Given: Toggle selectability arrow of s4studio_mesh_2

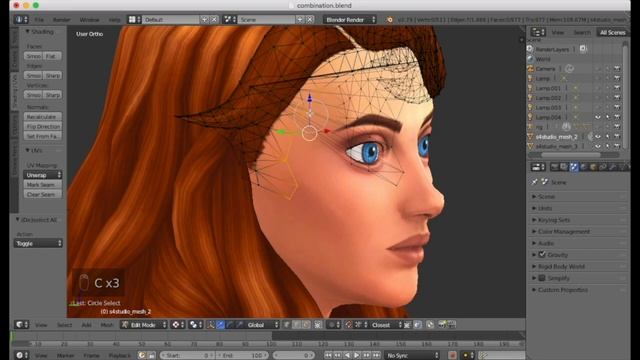Looking at the screenshot, I should click(x=607, y=137).
